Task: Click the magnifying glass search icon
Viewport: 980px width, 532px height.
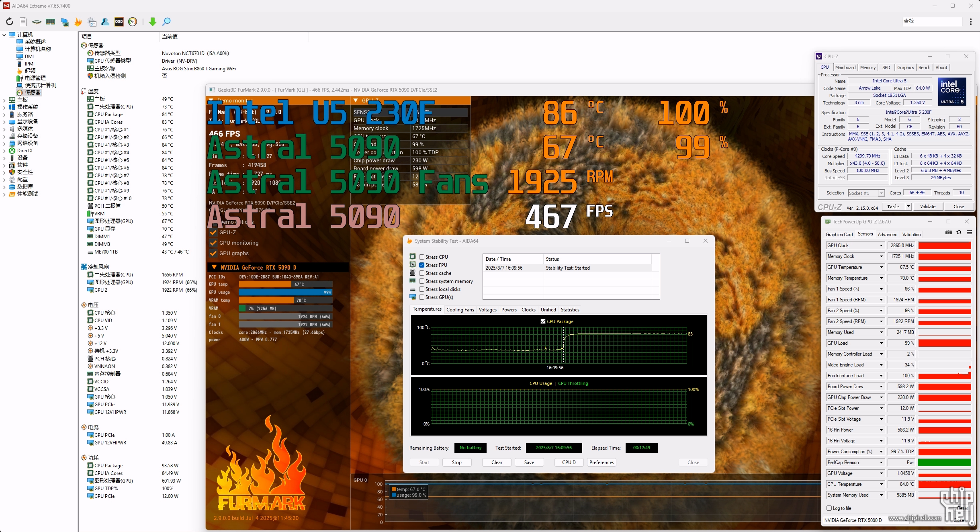Action: point(166,22)
